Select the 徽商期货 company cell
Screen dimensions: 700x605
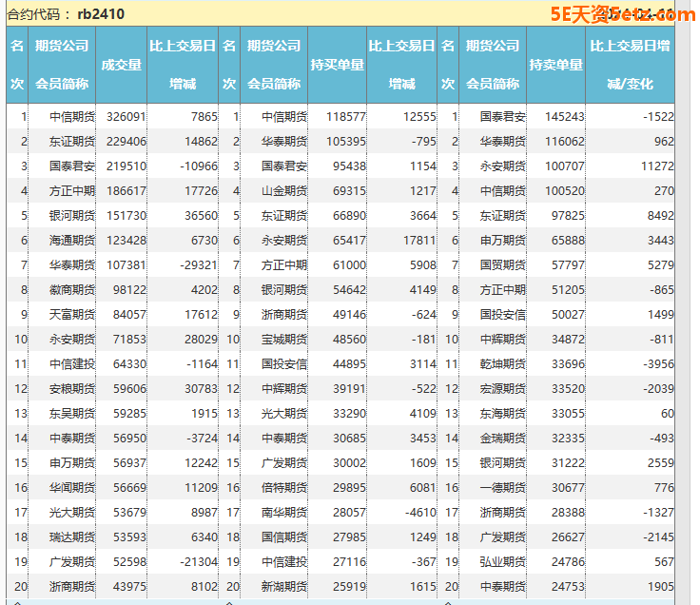coord(72,289)
